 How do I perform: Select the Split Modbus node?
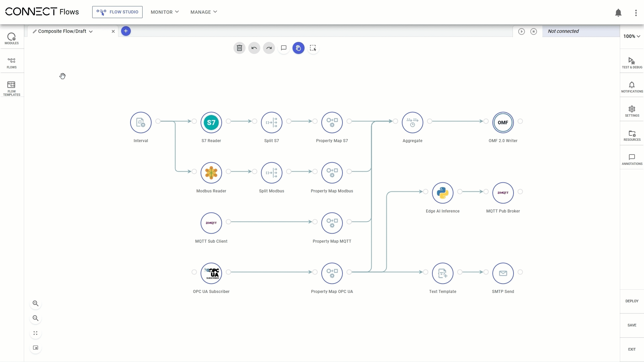272,173
